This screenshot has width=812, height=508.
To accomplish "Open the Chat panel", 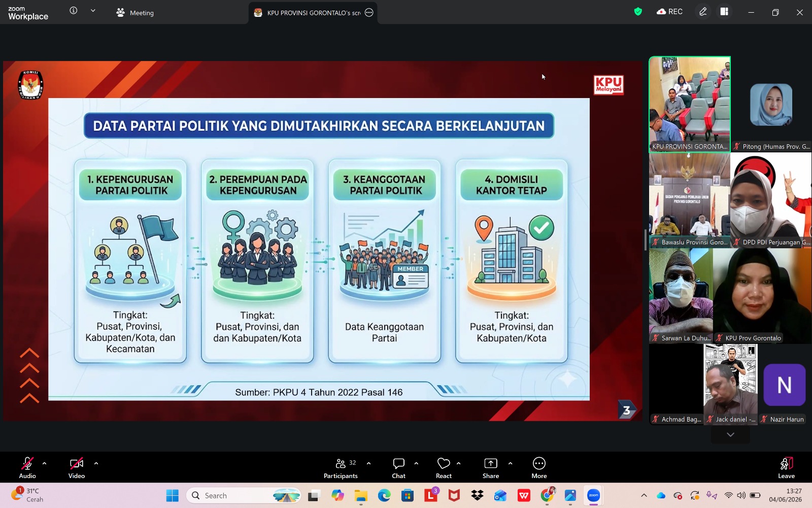I will pyautogui.click(x=398, y=467).
